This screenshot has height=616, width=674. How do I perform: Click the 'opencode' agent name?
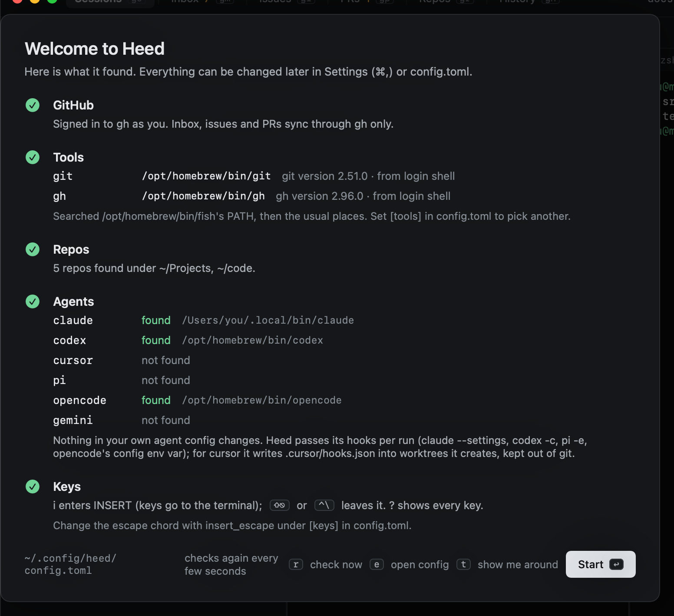[80, 400]
